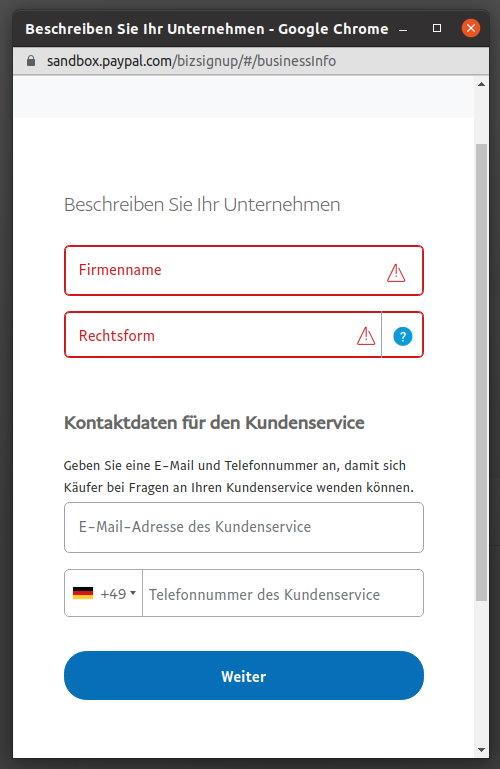
Task: Click the scrollbar down arrow
Action: coord(481,750)
